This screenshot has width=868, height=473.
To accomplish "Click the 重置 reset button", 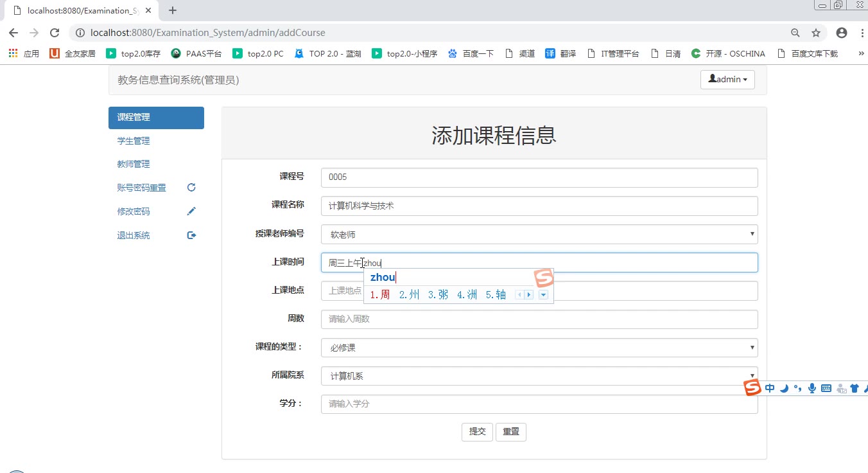I will pos(511,432).
